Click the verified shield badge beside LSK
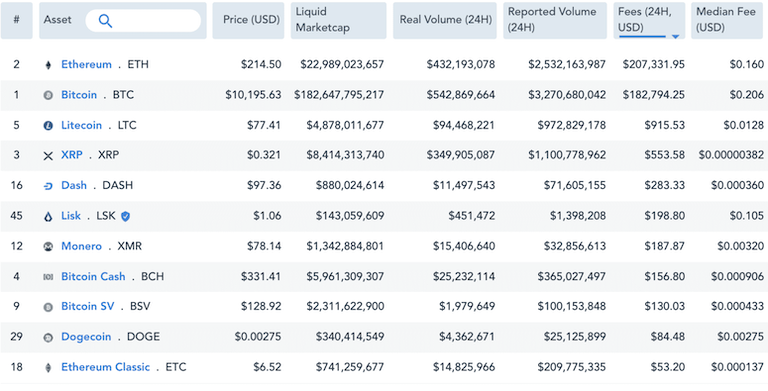Screen dimensions: 768x391 (125, 216)
